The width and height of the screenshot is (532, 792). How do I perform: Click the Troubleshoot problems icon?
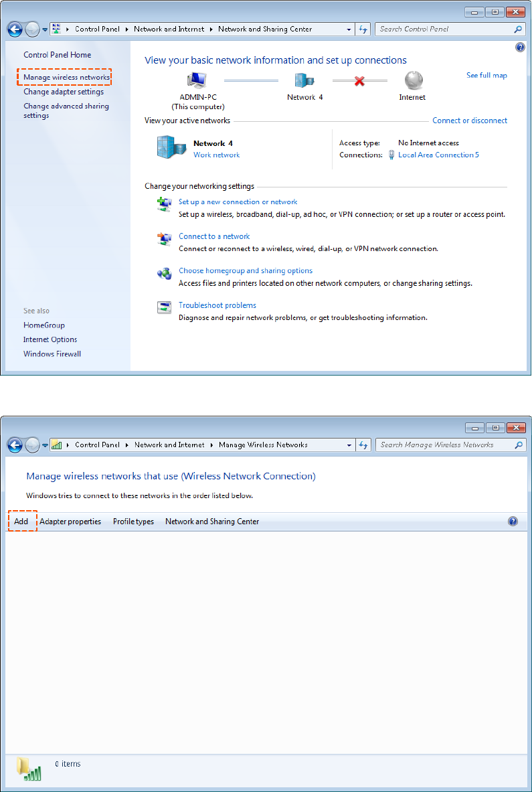click(x=165, y=307)
